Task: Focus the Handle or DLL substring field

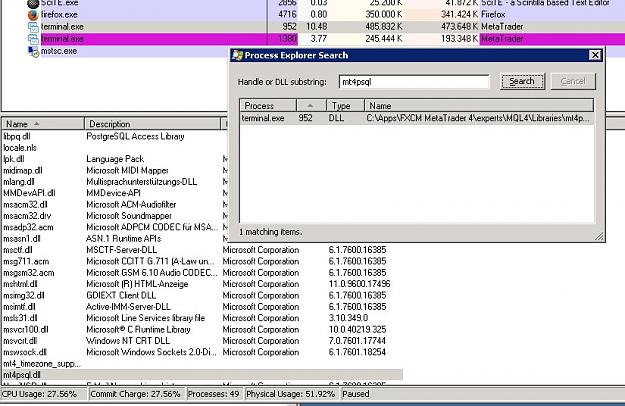Action: (414, 82)
